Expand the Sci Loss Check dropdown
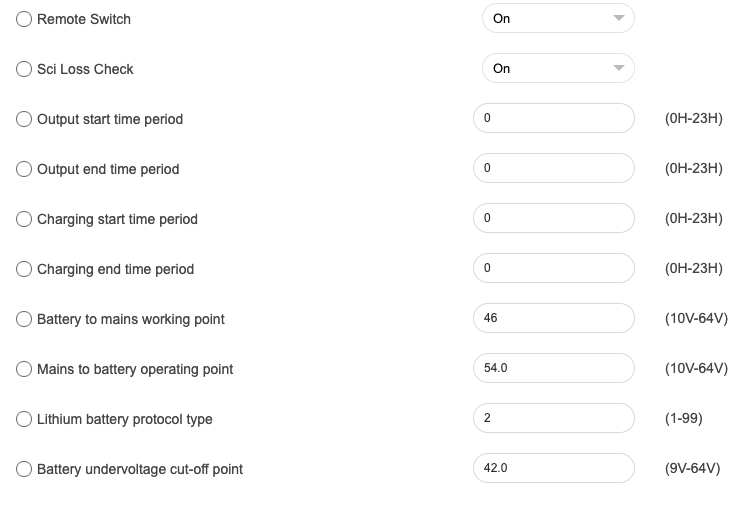 pos(558,68)
